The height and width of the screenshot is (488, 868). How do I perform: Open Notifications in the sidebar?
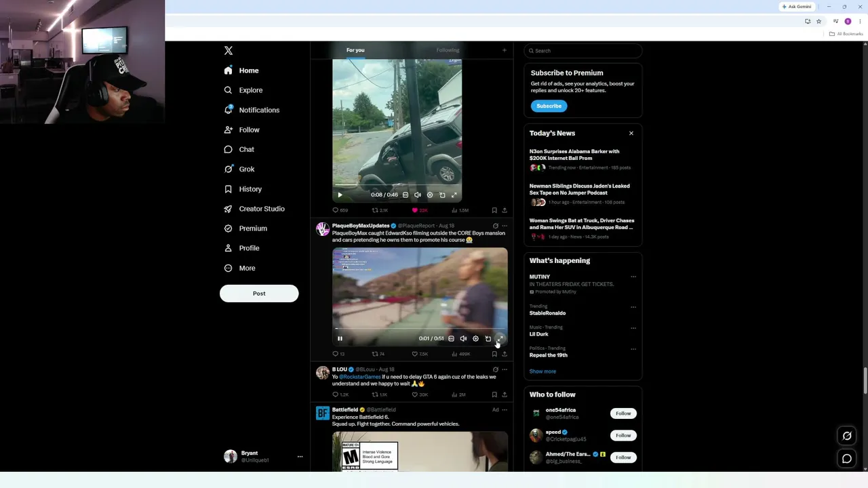coord(252,110)
